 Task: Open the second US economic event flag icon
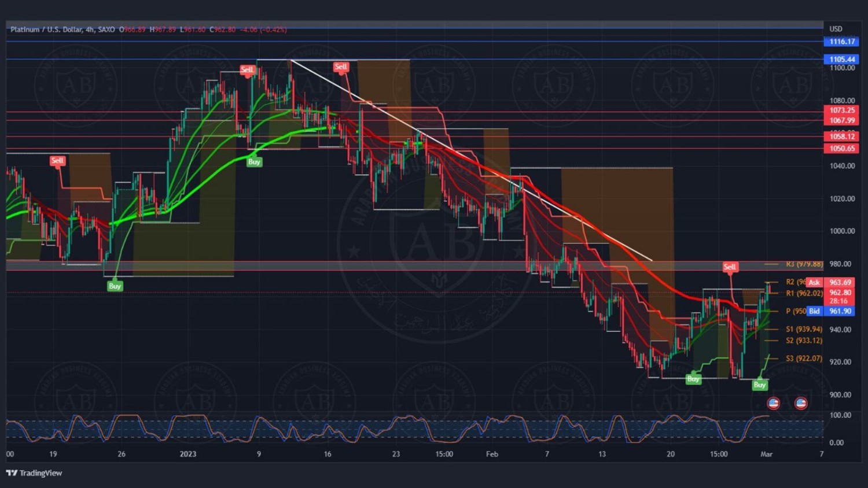[801, 403]
